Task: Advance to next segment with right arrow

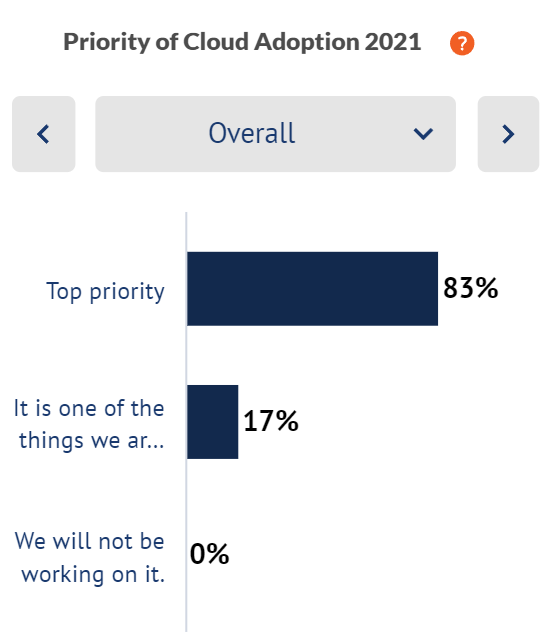Action: (508, 134)
